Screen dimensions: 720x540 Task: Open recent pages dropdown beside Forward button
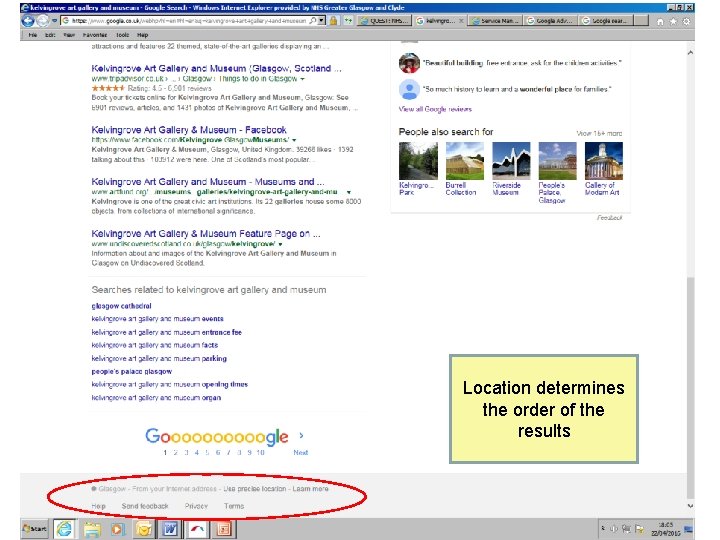pyautogui.click(x=54, y=21)
